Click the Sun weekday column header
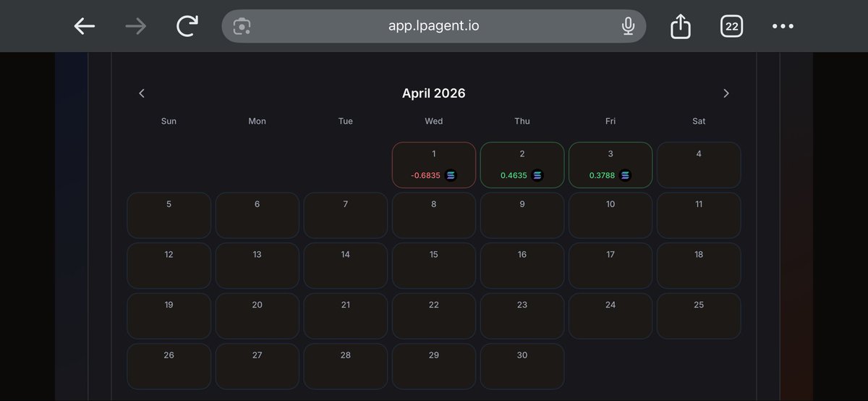 pyautogui.click(x=169, y=121)
